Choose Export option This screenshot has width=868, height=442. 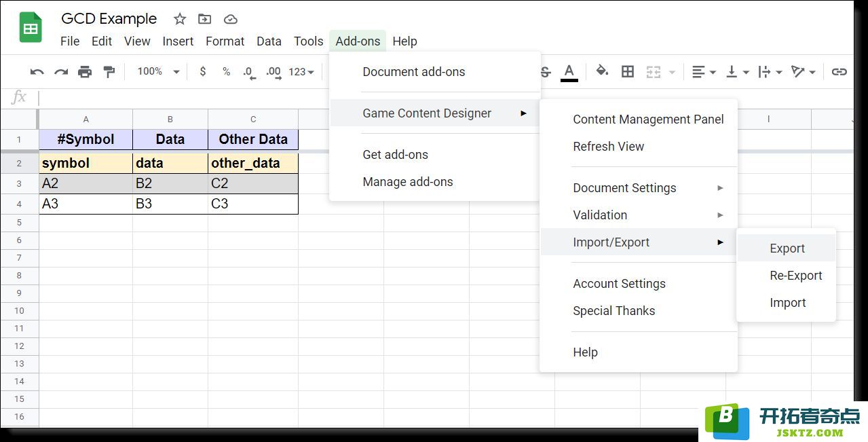[x=787, y=248]
